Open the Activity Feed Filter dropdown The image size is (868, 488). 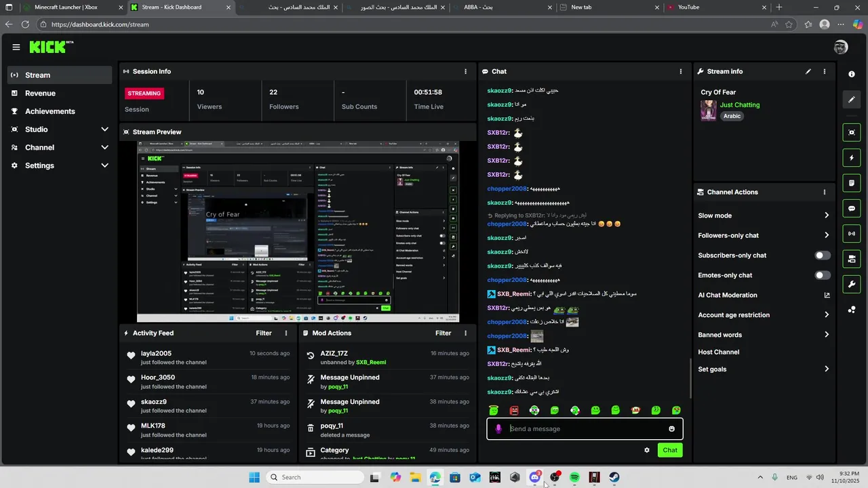[264, 333]
